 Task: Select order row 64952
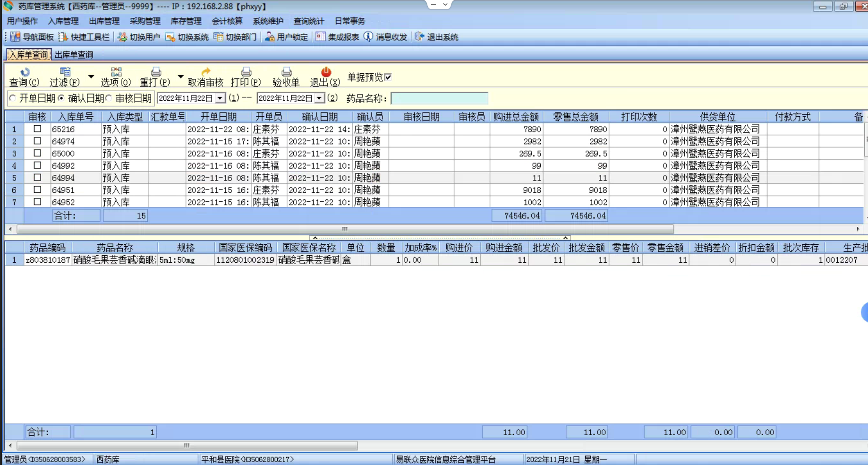434,202
